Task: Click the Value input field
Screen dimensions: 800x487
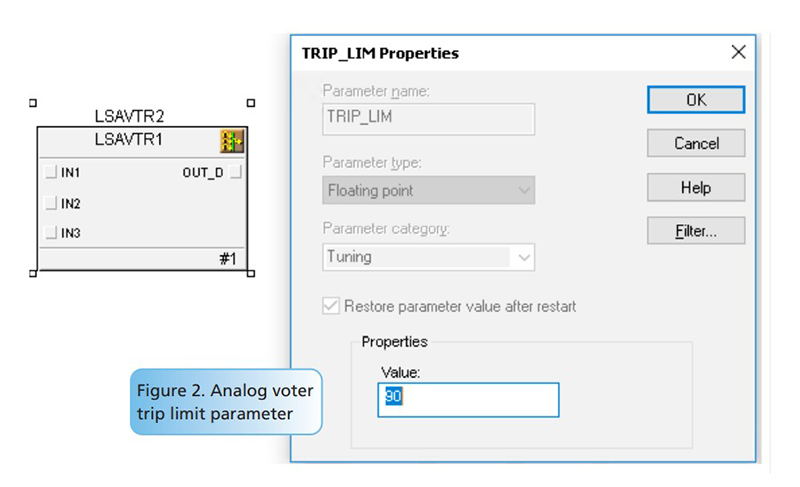Action: pyautogui.click(x=468, y=399)
